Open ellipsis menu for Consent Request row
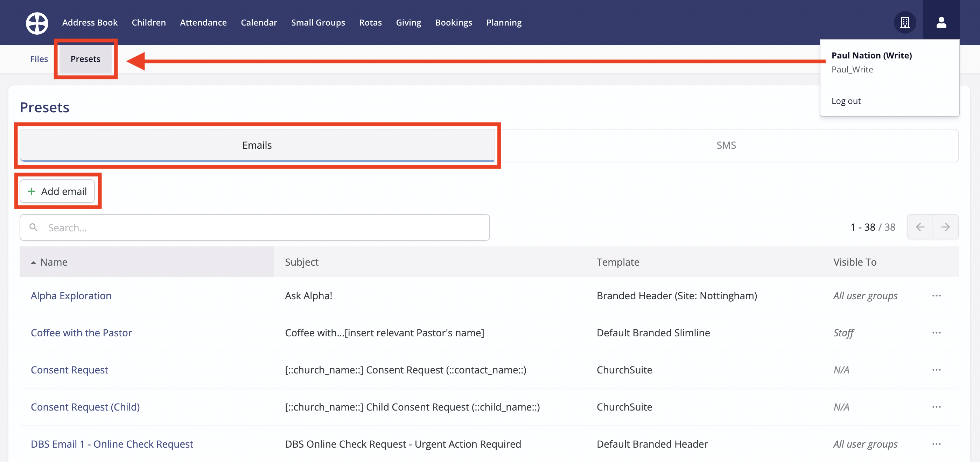The width and height of the screenshot is (980, 462). [x=936, y=370]
